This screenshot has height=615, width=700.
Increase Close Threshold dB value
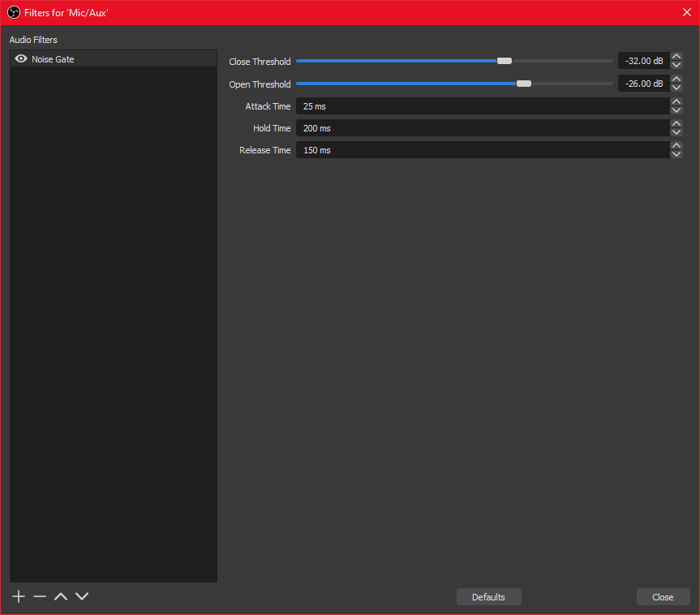[676, 56]
